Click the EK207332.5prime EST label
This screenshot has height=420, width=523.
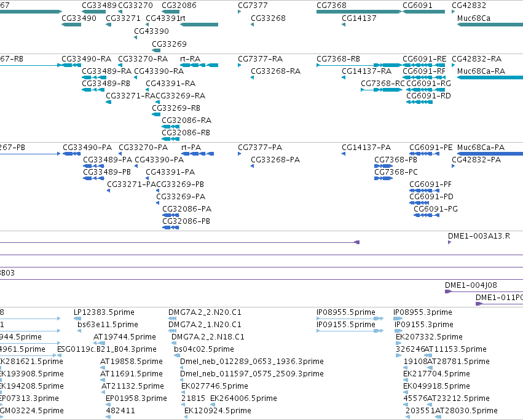(x=429, y=337)
